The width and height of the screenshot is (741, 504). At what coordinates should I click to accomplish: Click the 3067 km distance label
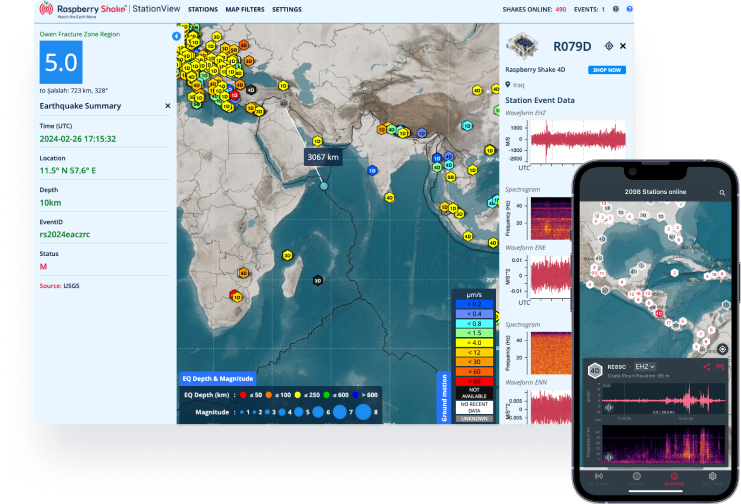pos(323,157)
